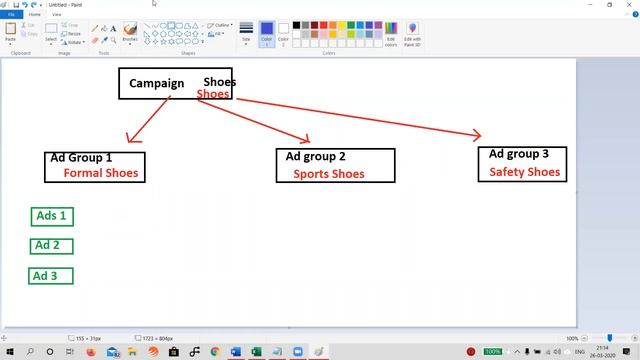Open the Windows Start menu
The image size is (640, 360).
tap(9, 351)
